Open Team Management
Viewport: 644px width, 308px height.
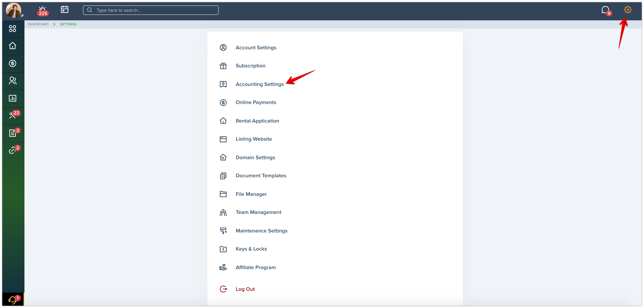click(x=259, y=212)
